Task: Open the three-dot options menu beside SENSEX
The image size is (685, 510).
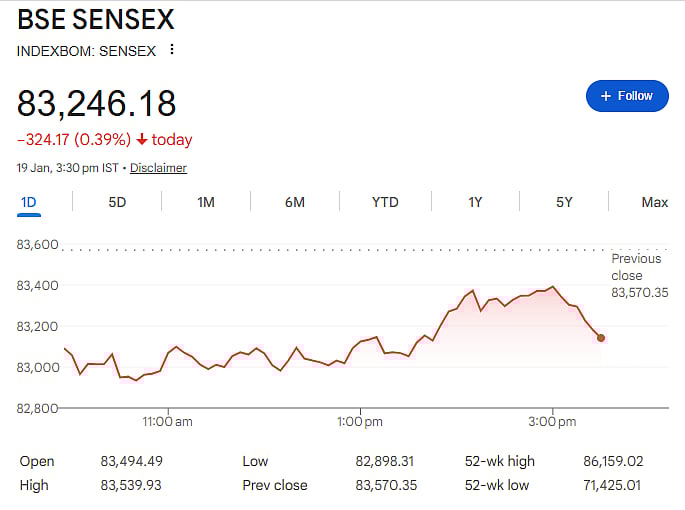Action: 172,50
